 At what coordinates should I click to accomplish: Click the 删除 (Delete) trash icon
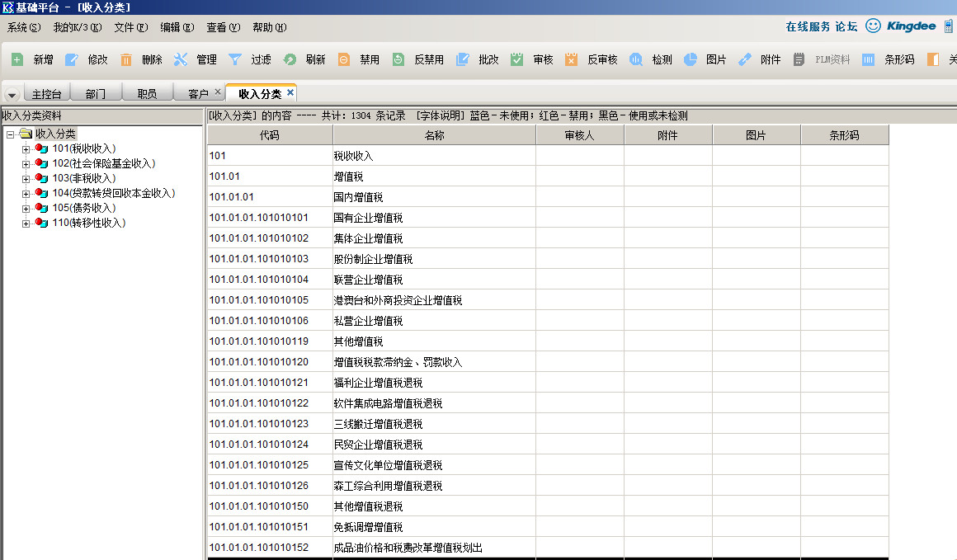coord(126,59)
